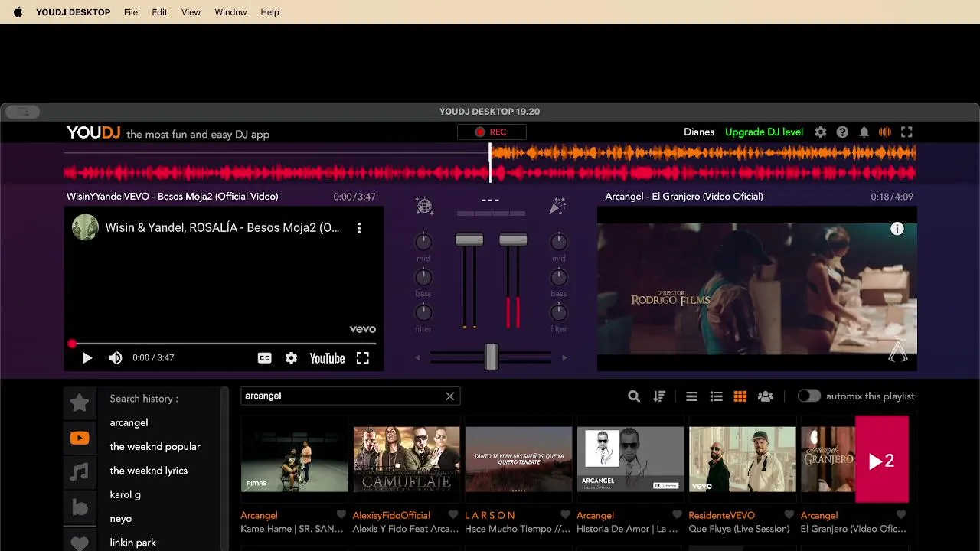Nudge crossfader with right arrow

(564, 357)
